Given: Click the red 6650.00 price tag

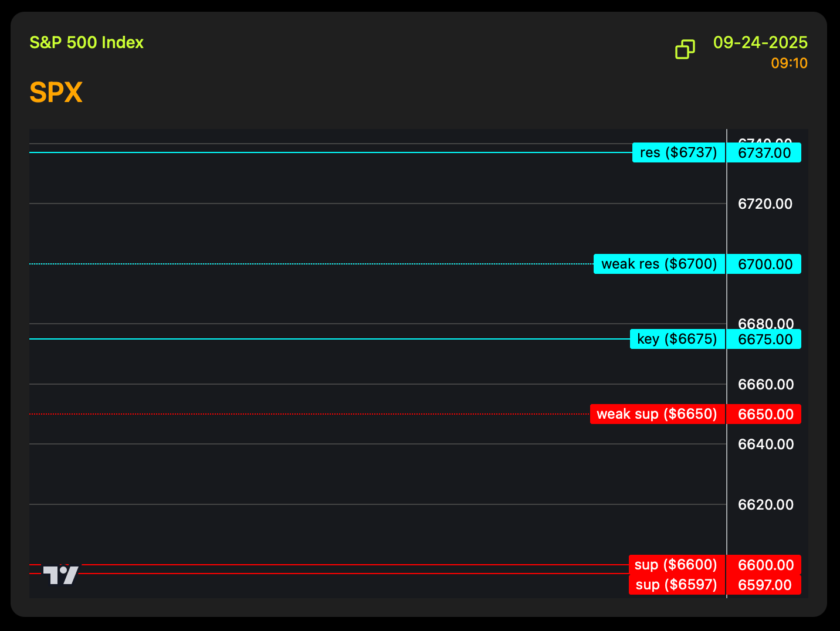Looking at the screenshot, I should tap(764, 415).
